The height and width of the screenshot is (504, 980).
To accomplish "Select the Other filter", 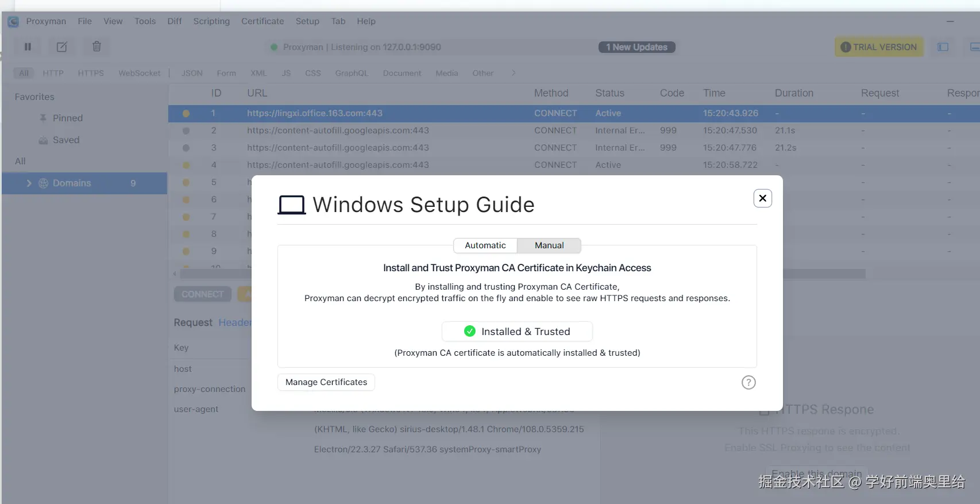I will tap(483, 73).
